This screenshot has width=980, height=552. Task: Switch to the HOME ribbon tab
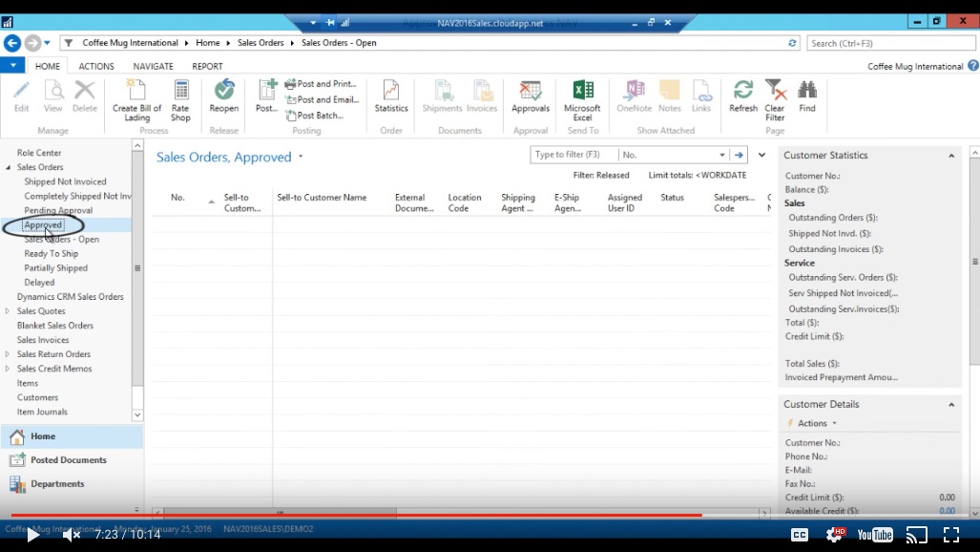pyautogui.click(x=48, y=66)
